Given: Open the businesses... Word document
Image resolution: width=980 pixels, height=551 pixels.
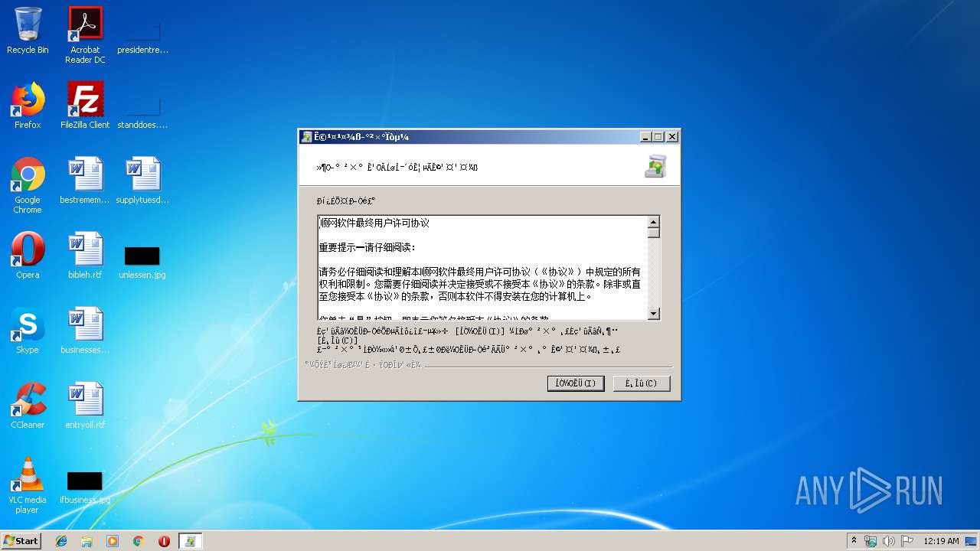Looking at the screenshot, I should coord(85,331).
